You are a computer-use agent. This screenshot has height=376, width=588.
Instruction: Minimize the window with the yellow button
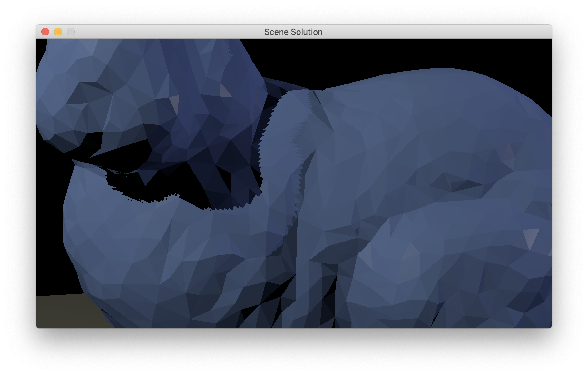[58, 32]
